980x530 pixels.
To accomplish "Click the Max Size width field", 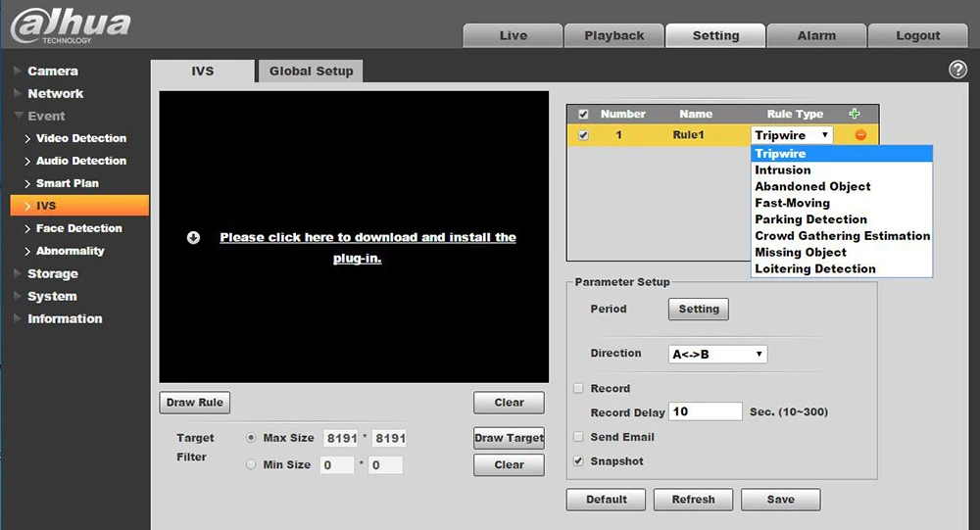I will pyautogui.click(x=341, y=438).
